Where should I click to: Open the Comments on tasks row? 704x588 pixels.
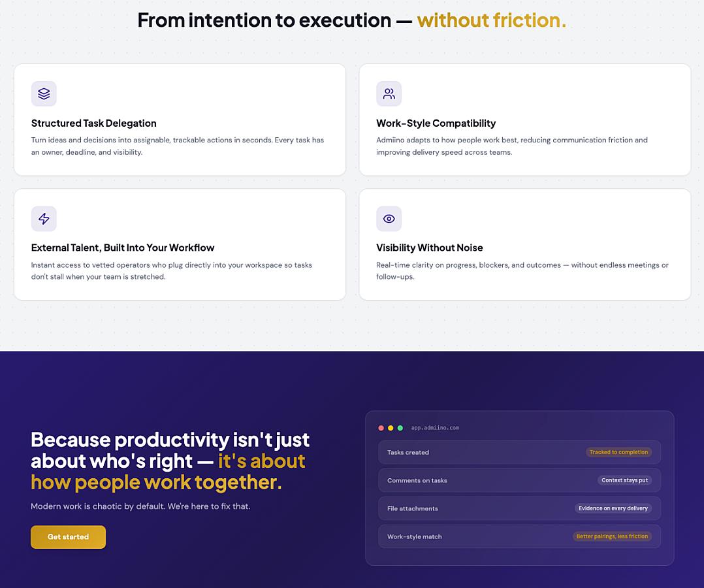coord(519,480)
